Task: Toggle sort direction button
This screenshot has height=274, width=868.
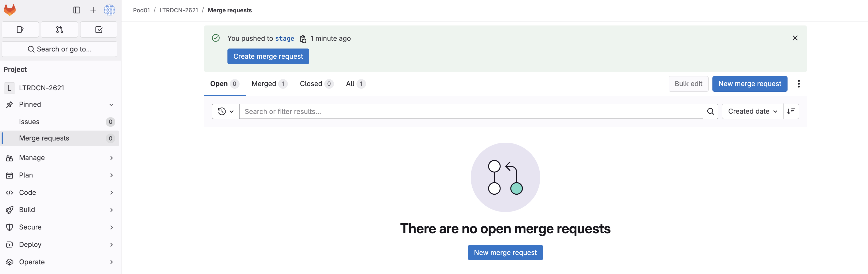Action: pos(791,112)
